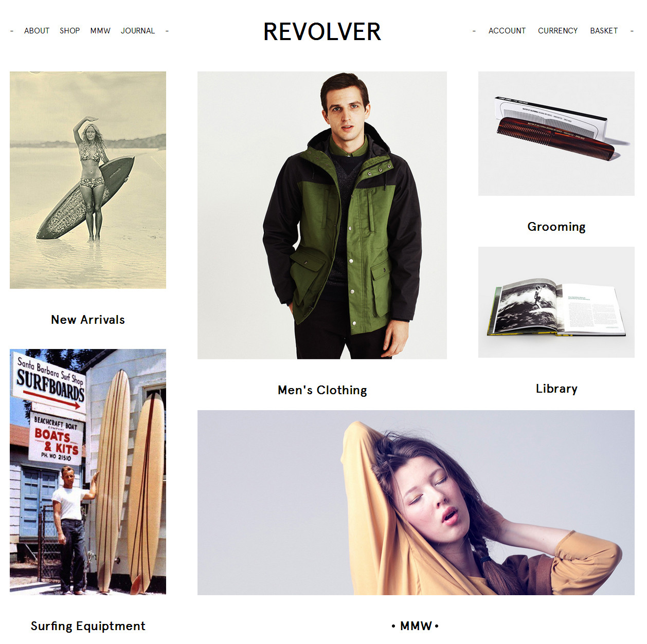
Task: Open the Library category link
Action: 556,389
